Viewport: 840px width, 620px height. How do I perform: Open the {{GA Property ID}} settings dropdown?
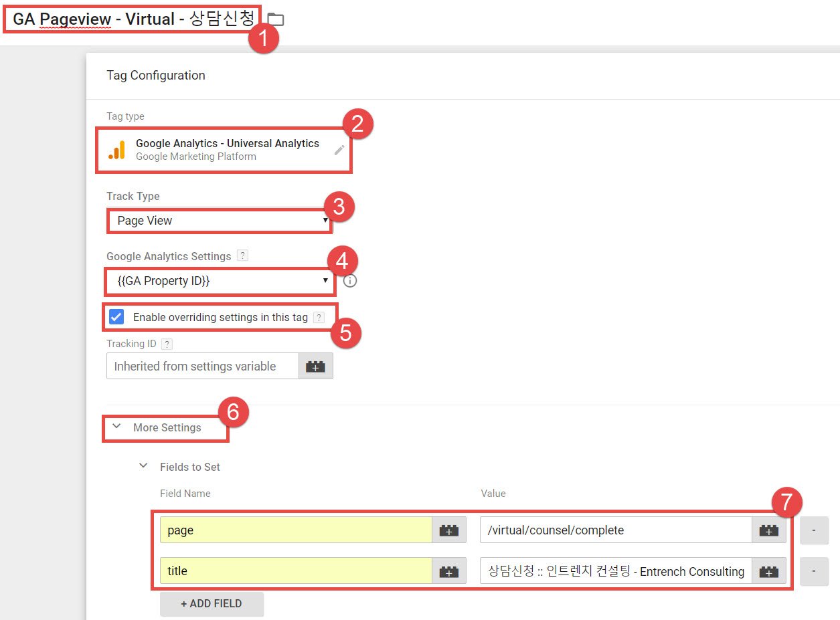point(220,281)
